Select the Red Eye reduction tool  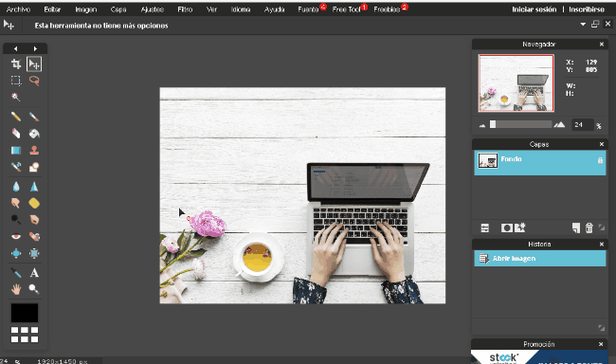(x=16, y=236)
